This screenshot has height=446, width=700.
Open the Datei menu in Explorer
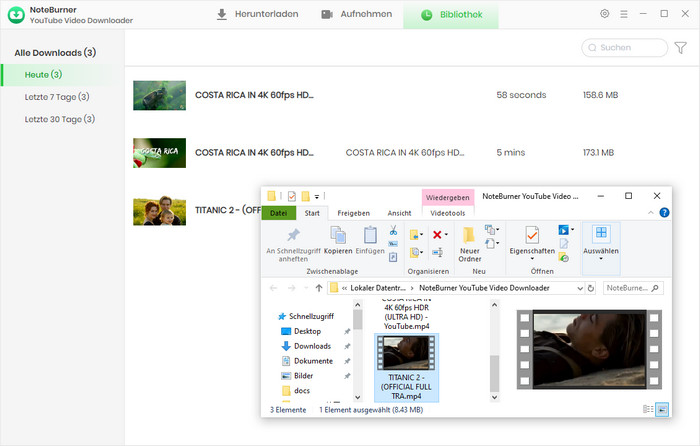(x=279, y=213)
